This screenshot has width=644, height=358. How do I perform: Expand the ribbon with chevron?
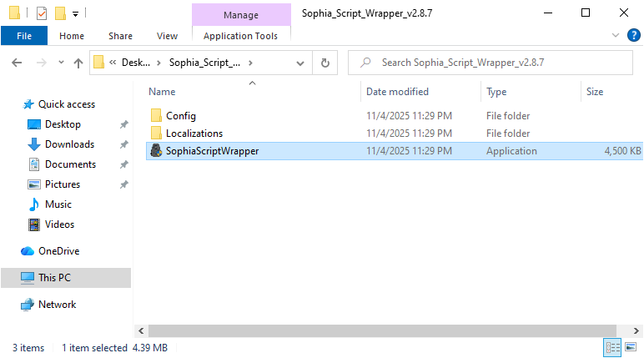616,35
